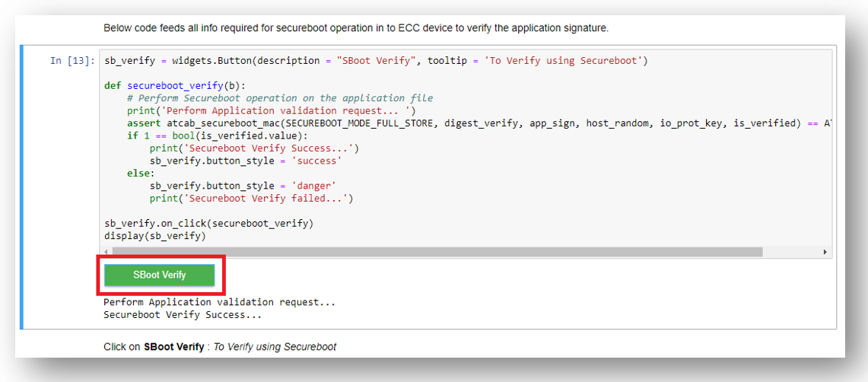
Task: Place cursor on the display(sb_verify) line
Action: tap(154, 236)
